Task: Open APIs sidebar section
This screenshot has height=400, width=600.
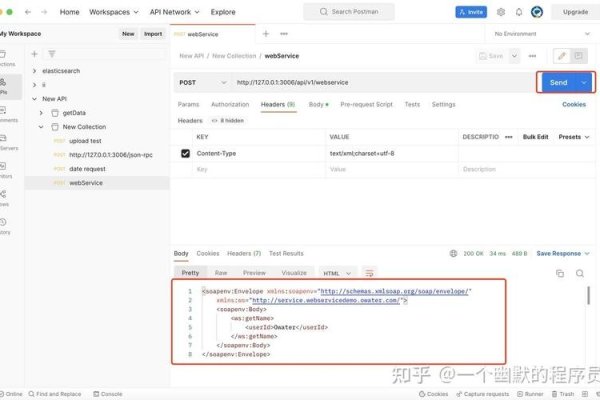Action: click(6, 87)
